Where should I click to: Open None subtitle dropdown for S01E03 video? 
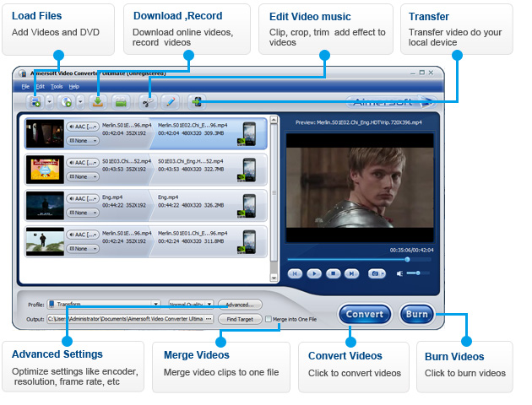83,176
